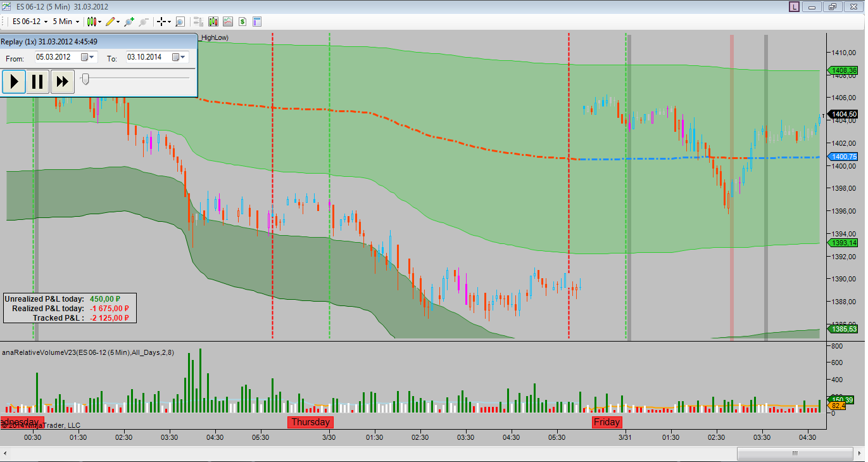Image resolution: width=868 pixels, height=462 pixels.
Task: Expand the cursor type dropdown arrow
Action: click(170, 22)
